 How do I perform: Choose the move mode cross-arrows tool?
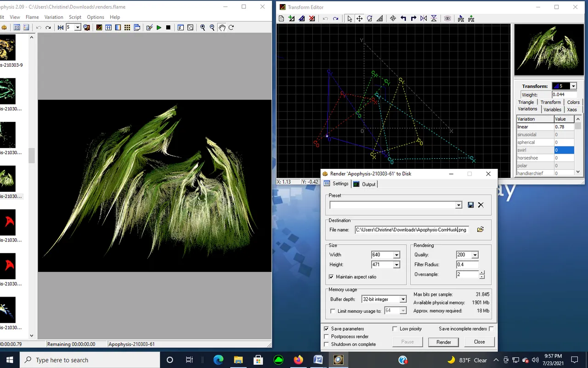click(x=360, y=18)
